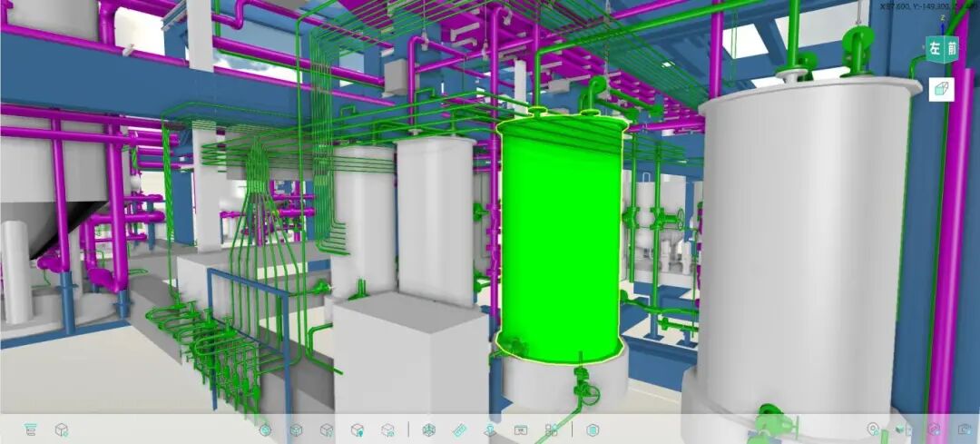Click the 前 face of the view cube
The image size is (980, 444).
click(950, 49)
